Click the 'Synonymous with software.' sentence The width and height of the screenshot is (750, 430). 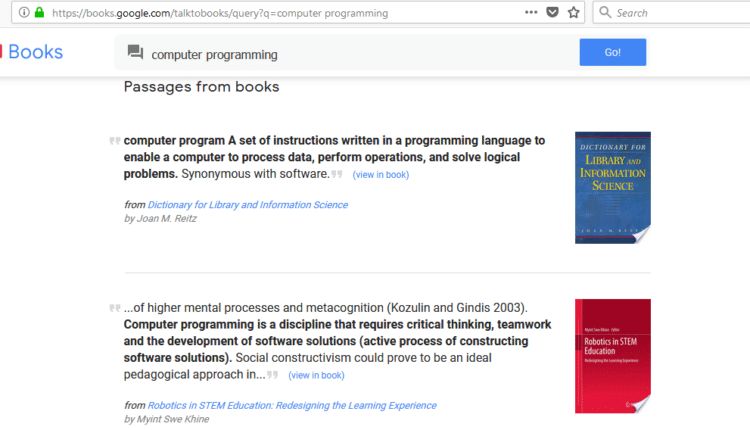click(255, 174)
